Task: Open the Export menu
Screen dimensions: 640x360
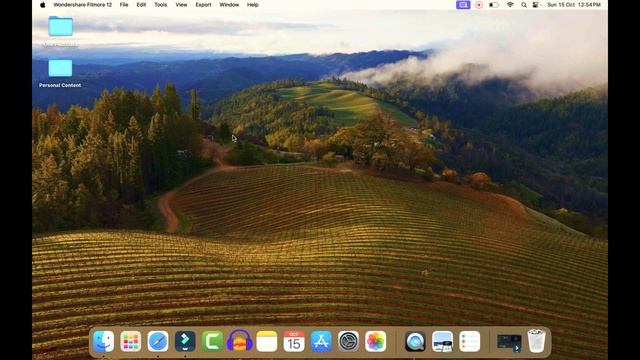Action: point(203,5)
